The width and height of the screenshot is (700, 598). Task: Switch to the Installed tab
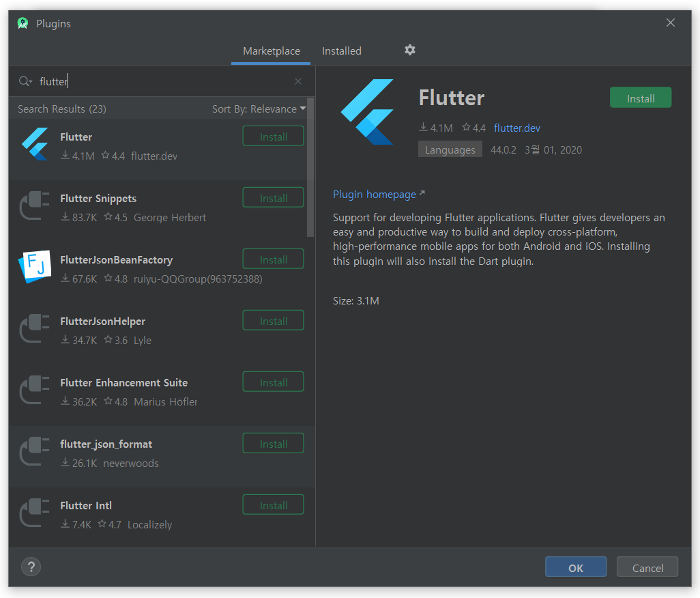[342, 51]
